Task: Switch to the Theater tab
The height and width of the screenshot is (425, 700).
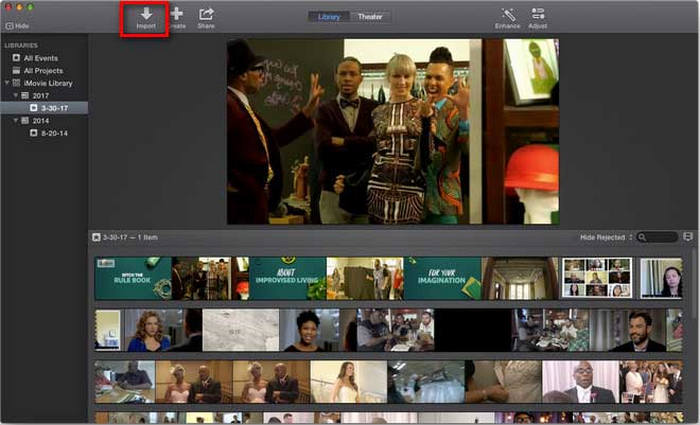Action: 370,17
